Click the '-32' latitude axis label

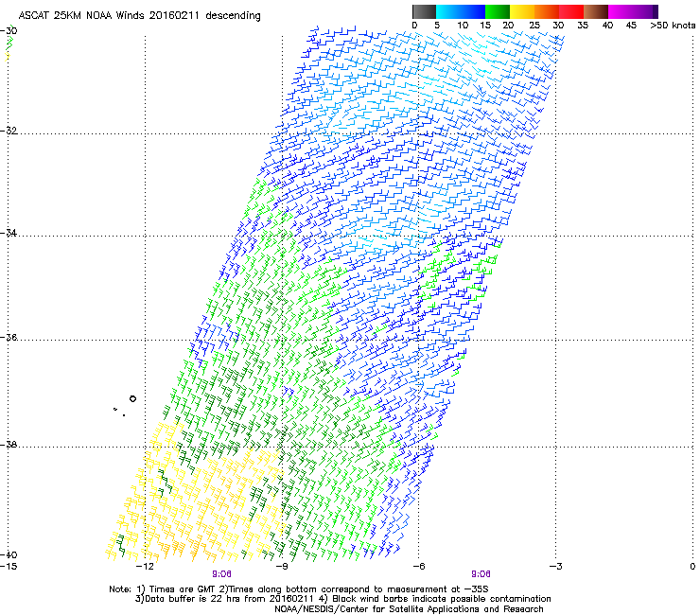click(x=9, y=131)
